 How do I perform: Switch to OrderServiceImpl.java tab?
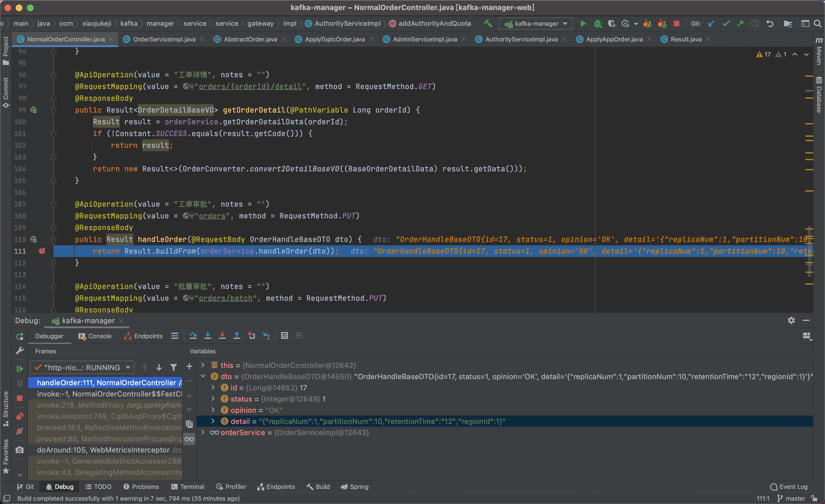click(164, 39)
